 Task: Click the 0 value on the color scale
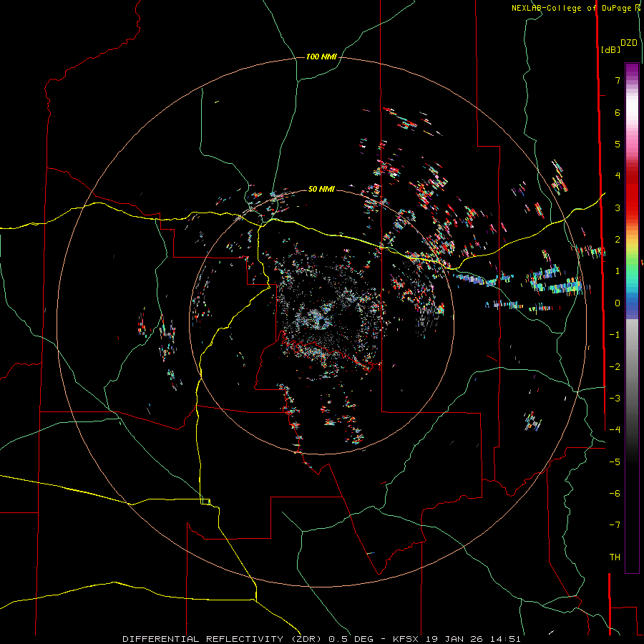click(618, 303)
